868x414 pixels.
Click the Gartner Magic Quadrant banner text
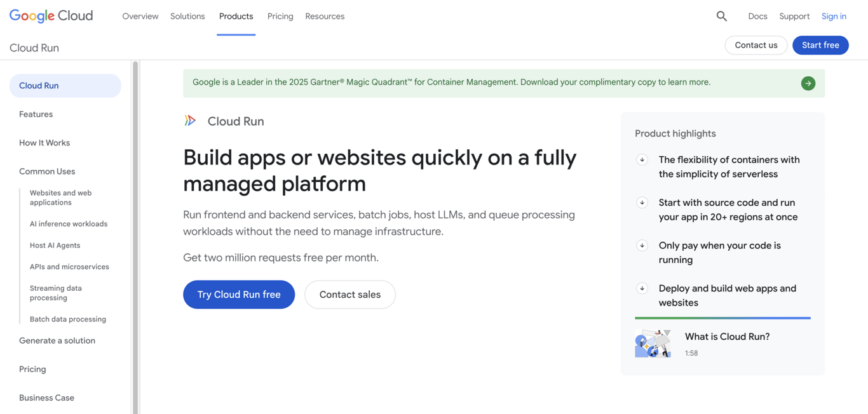tap(452, 82)
